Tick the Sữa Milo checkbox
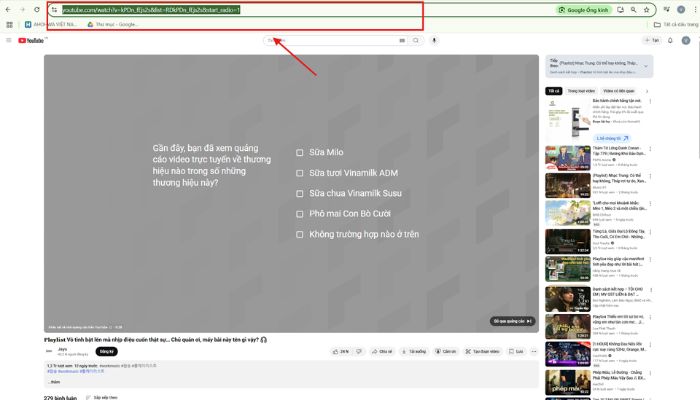Image resolution: width=700 pixels, height=400 pixels. point(300,153)
